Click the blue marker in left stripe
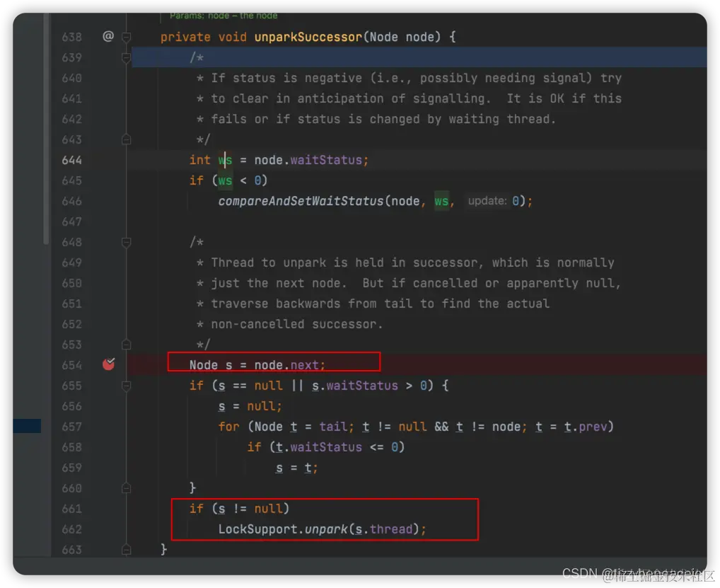720x588 pixels. pyautogui.click(x=27, y=426)
